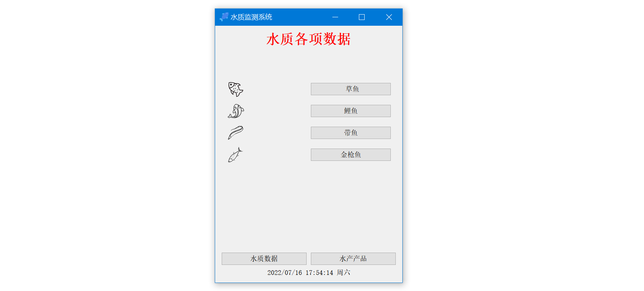Click the curled carp icon beside 鲤鱼

pos(236,111)
